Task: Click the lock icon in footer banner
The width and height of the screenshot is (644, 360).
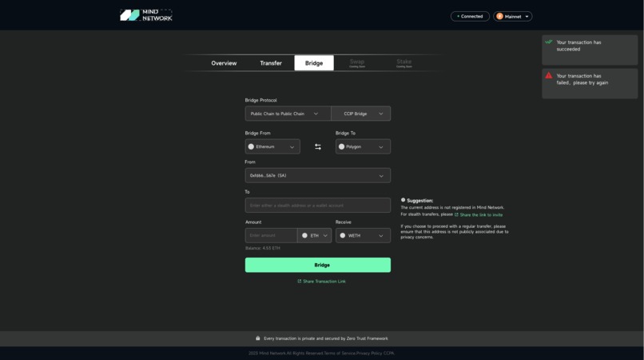Action: coord(258,338)
